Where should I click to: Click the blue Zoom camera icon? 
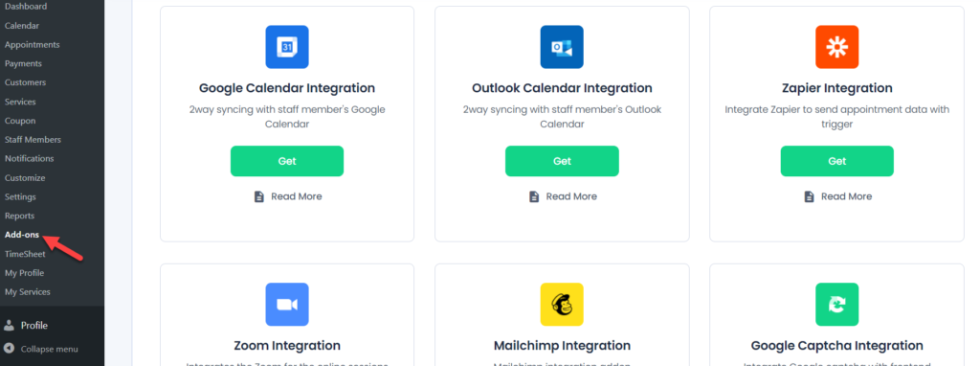287,305
